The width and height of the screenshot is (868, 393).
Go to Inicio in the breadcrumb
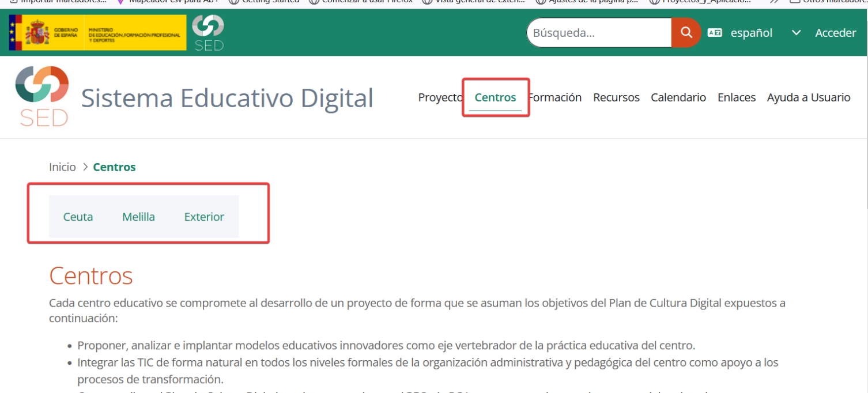click(x=62, y=167)
